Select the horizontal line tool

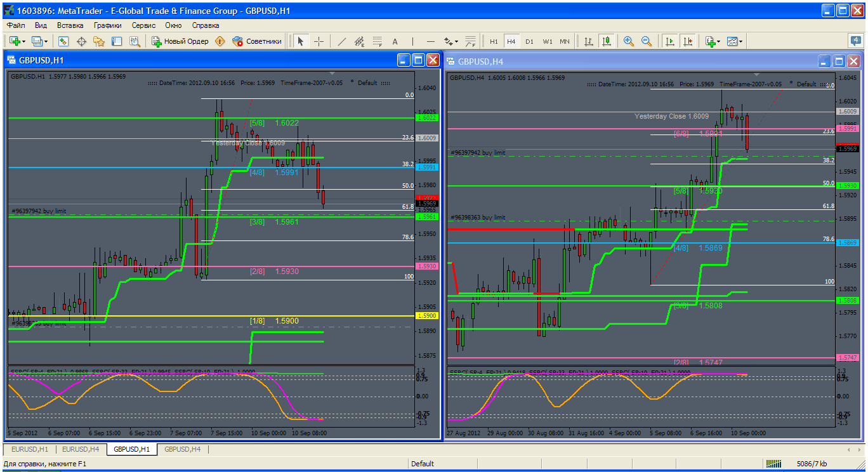click(x=430, y=41)
